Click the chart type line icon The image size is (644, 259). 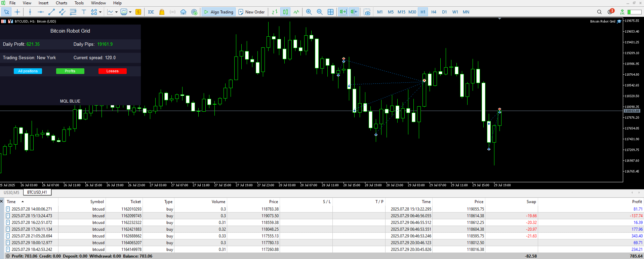pos(110,12)
